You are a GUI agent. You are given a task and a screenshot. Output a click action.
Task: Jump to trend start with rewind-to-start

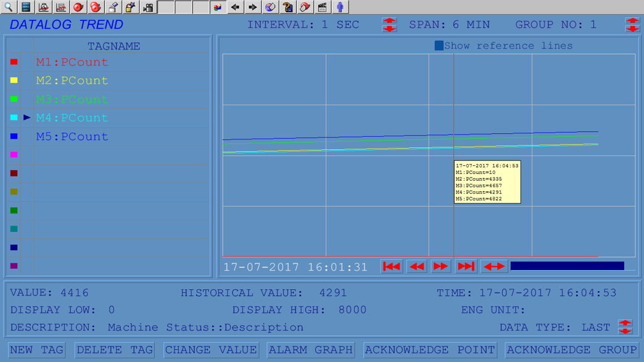tap(392, 266)
